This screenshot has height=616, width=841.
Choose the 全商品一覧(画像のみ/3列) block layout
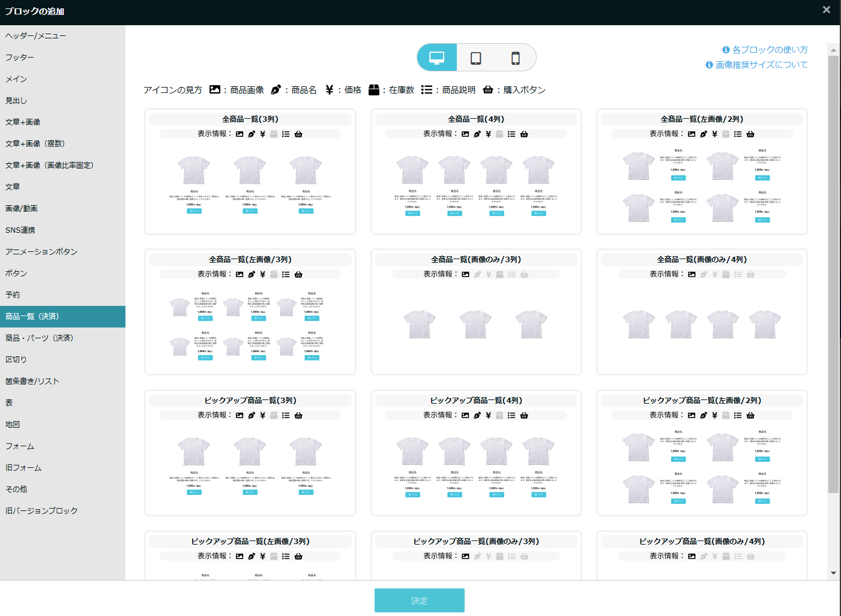click(x=476, y=312)
